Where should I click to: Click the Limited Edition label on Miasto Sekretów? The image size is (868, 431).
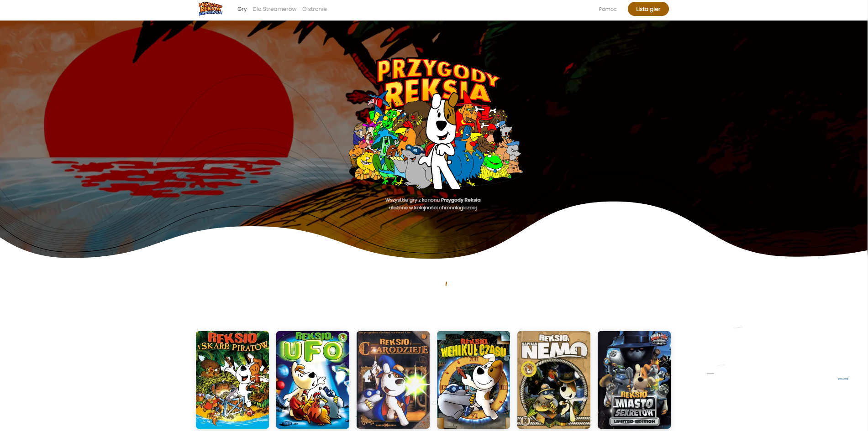coord(634,421)
